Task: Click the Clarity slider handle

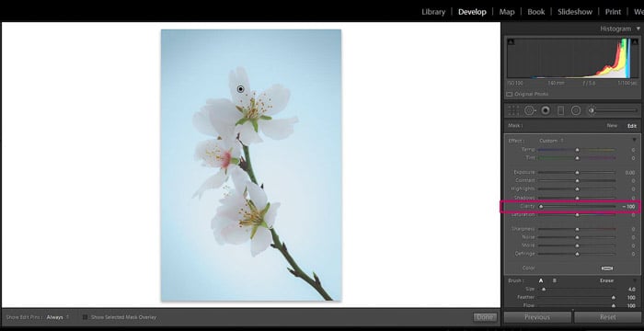Action: (x=541, y=207)
